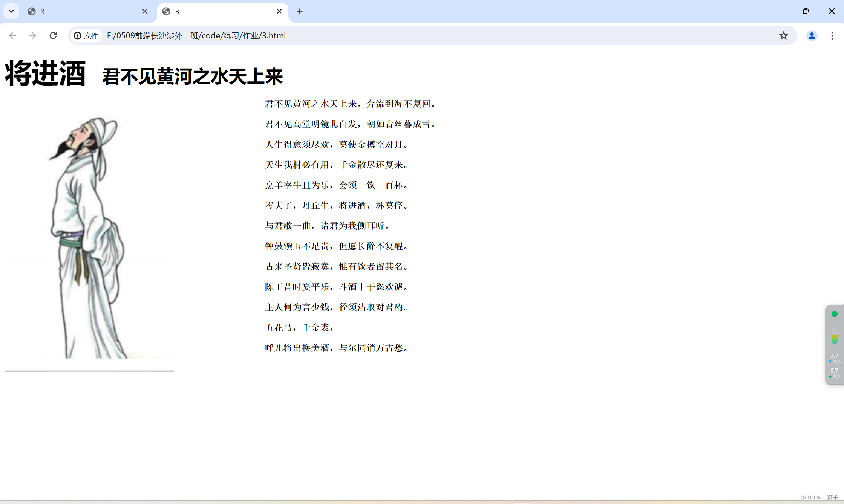The width and height of the screenshot is (844, 504).
Task: Click the green dot on floating widget
Action: 834,314
